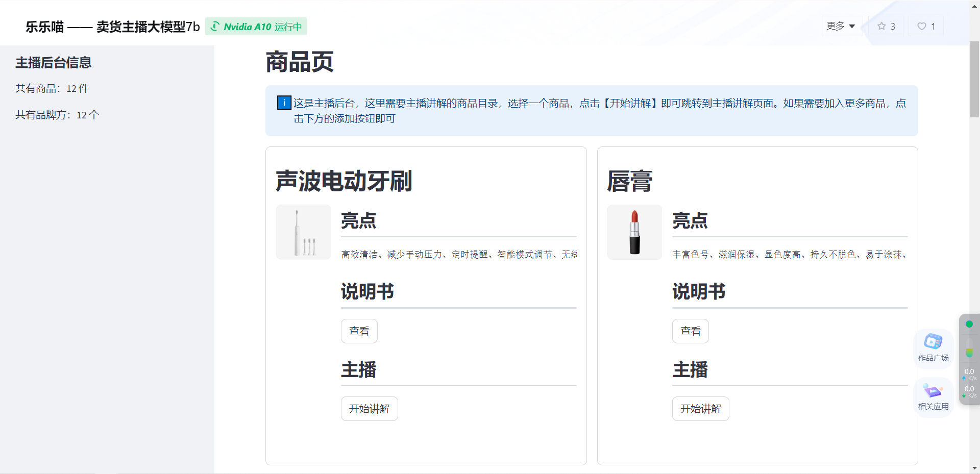The width and height of the screenshot is (980, 474).
Task: View the electric toothbrush manual via 查看
Action: [359, 331]
